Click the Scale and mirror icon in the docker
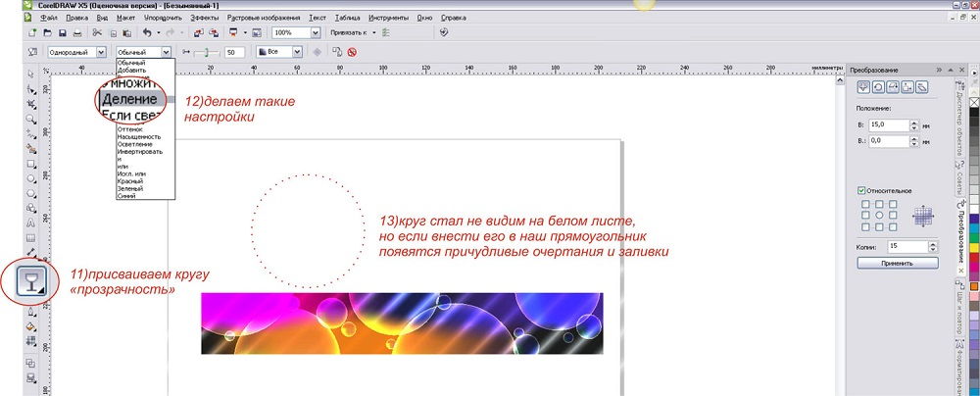This screenshot has height=396, width=980. pos(893,87)
